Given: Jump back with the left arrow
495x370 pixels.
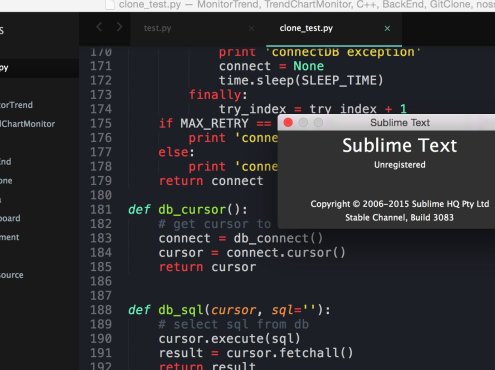Looking at the screenshot, I should coord(99,27).
